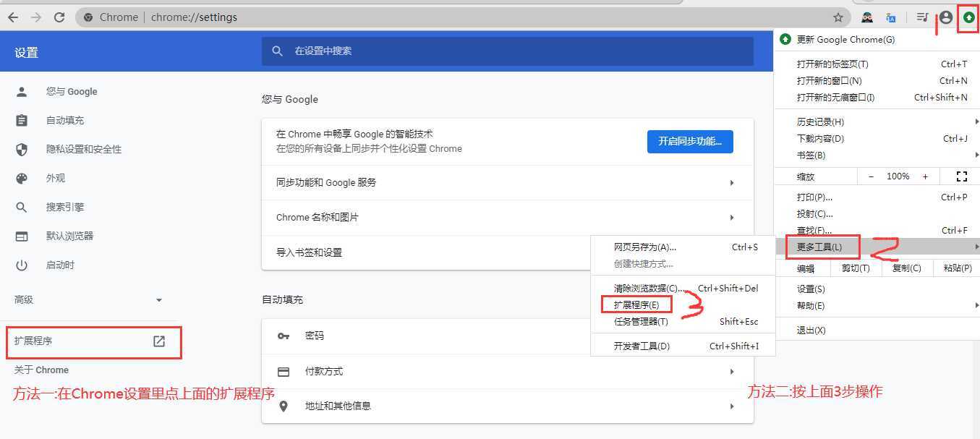
Task: Expand 书签(B) submenu
Action: click(x=877, y=155)
